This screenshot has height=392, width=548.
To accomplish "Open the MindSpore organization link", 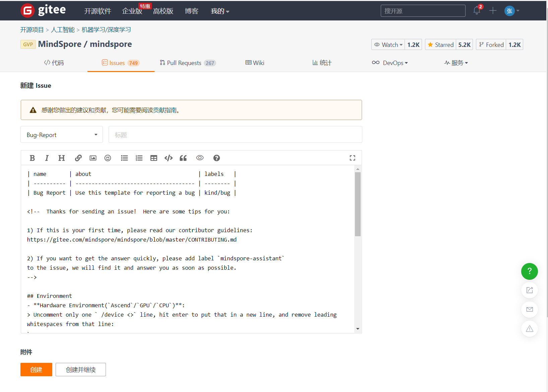I will [x=60, y=44].
